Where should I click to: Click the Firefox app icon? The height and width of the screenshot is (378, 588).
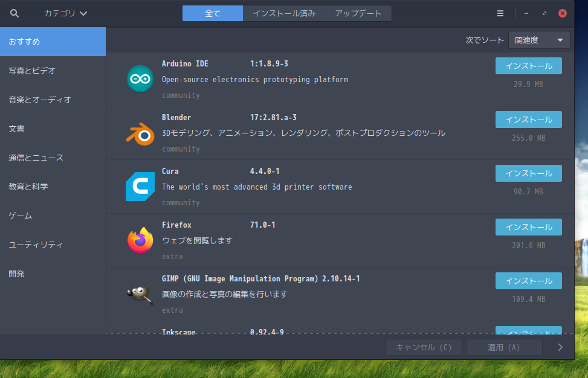click(140, 240)
